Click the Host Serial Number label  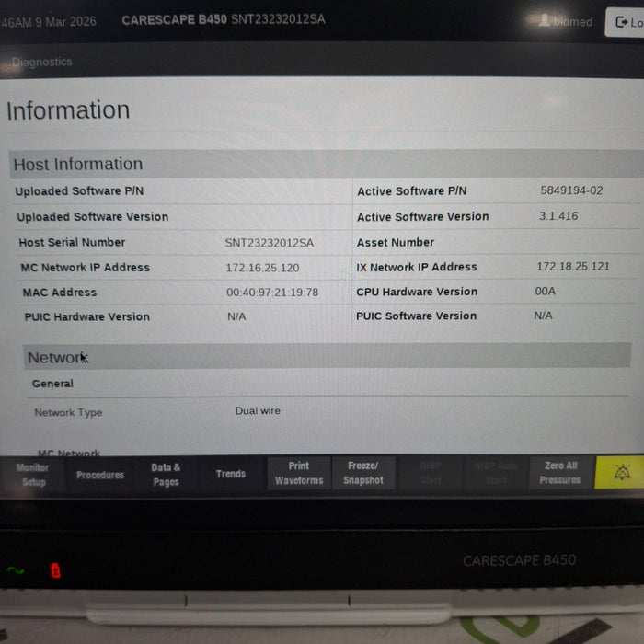[x=72, y=242]
